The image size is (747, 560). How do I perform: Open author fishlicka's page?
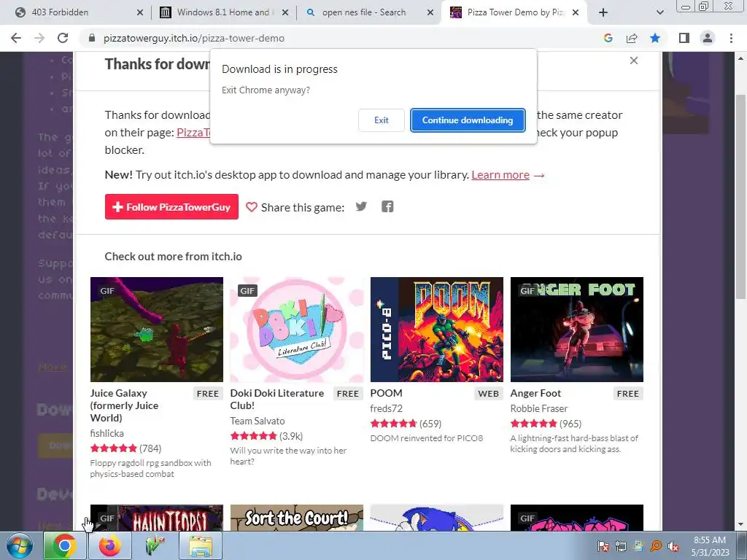coord(107,433)
